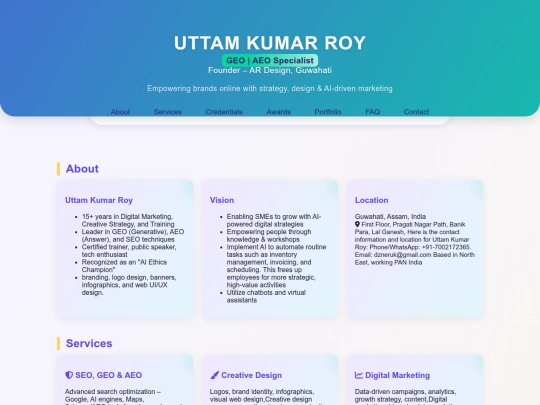The height and width of the screenshot is (405, 540).
Task: Select the Credentials nav item
Action: click(224, 112)
